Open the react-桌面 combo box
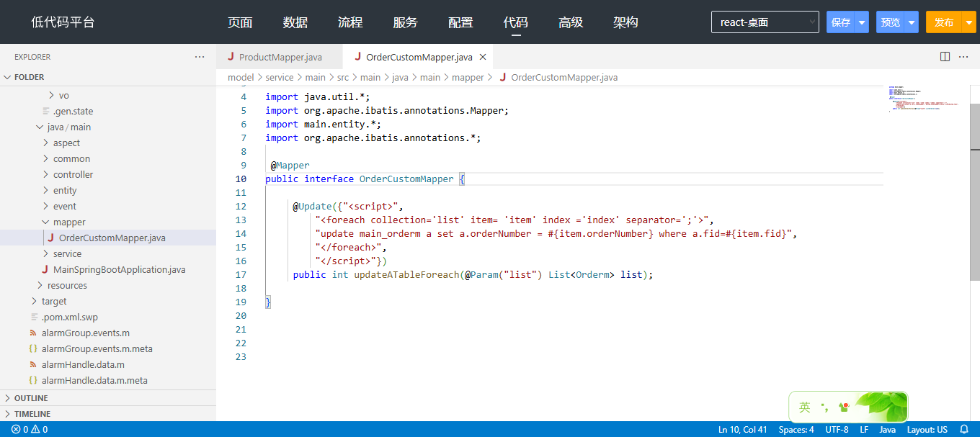The image size is (980, 437). [765, 22]
